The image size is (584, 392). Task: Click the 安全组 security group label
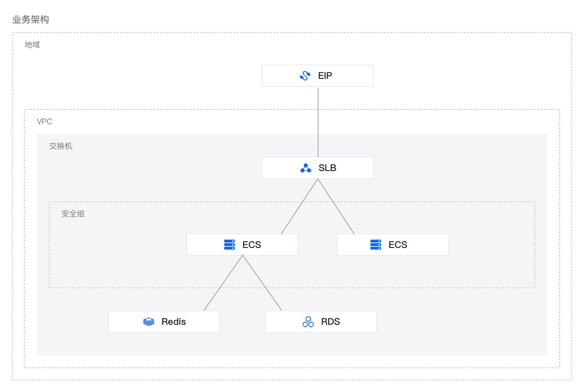73,214
